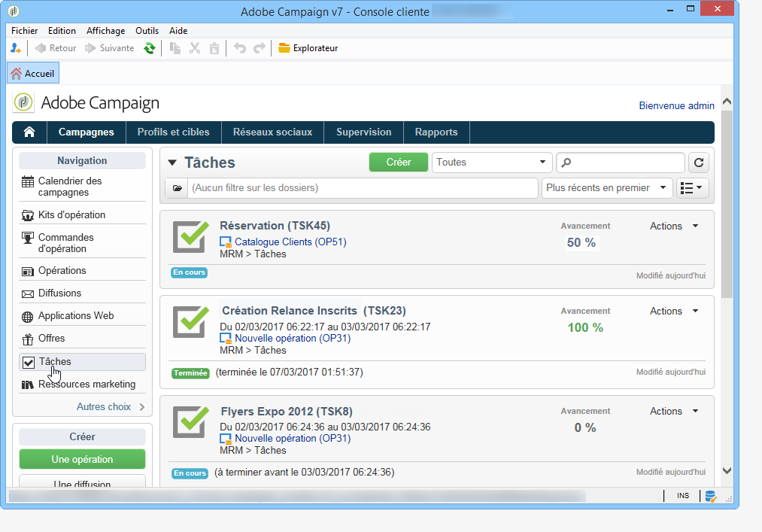Open Calendrier des campagnes

tap(82, 187)
